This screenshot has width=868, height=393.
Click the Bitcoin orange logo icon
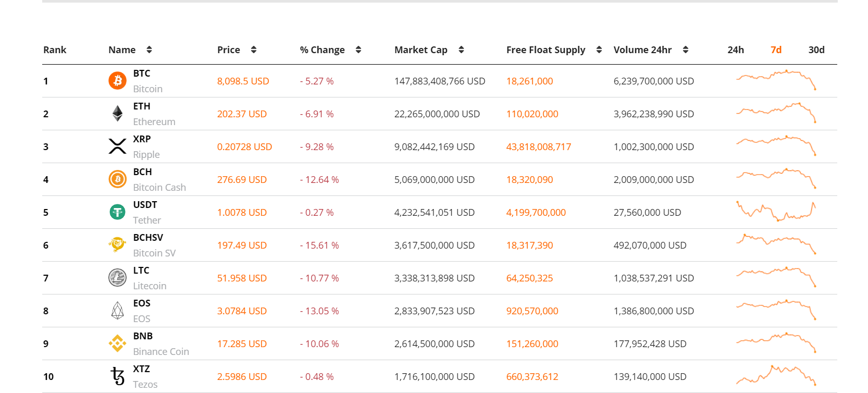pos(117,81)
